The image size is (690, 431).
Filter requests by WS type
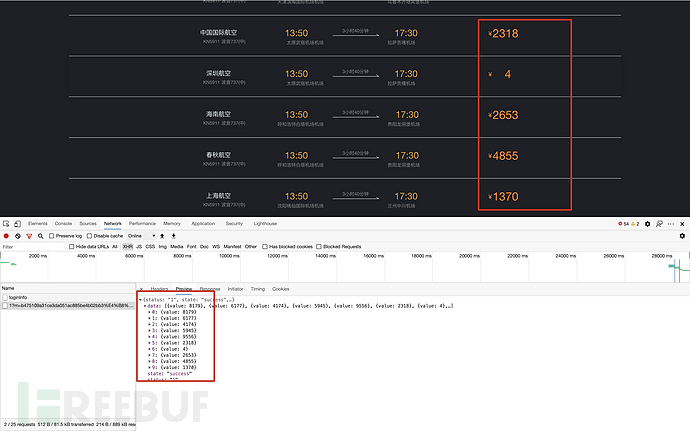(x=216, y=247)
